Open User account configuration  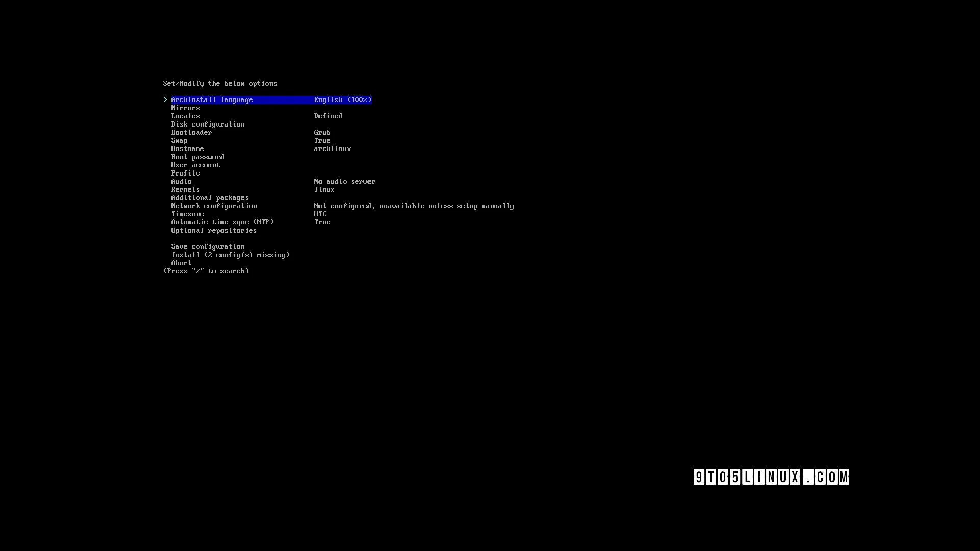coord(195,165)
